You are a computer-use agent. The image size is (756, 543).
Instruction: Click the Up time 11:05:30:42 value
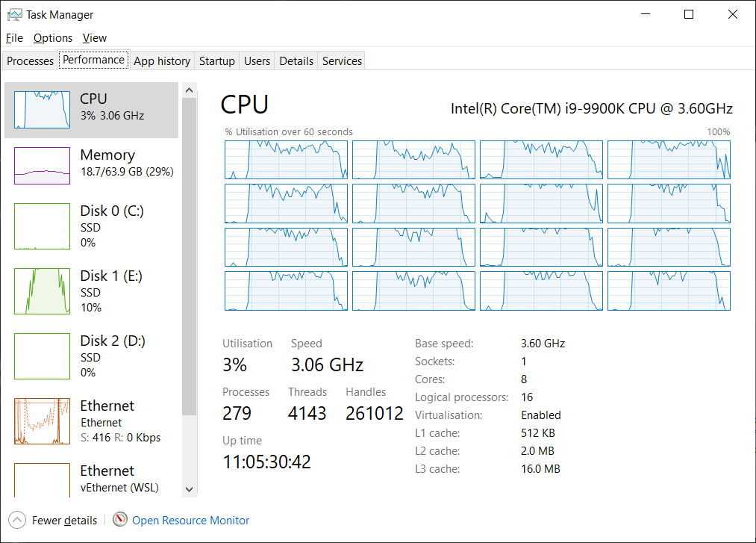(x=266, y=462)
